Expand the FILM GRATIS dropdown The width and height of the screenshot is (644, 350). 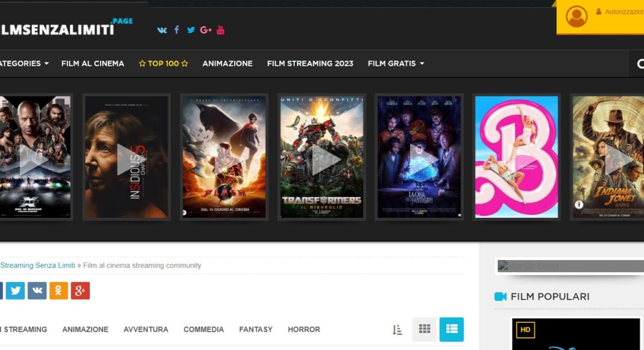[x=396, y=64]
